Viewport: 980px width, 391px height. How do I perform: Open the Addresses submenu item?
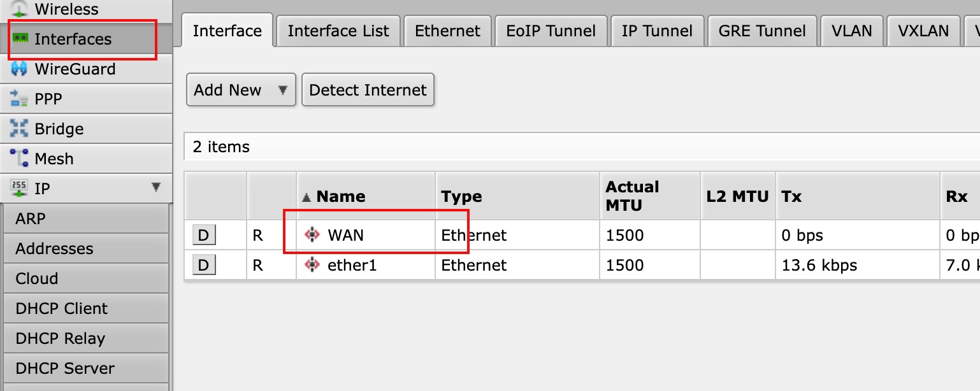pyautogui.click(x=54, y=248)
